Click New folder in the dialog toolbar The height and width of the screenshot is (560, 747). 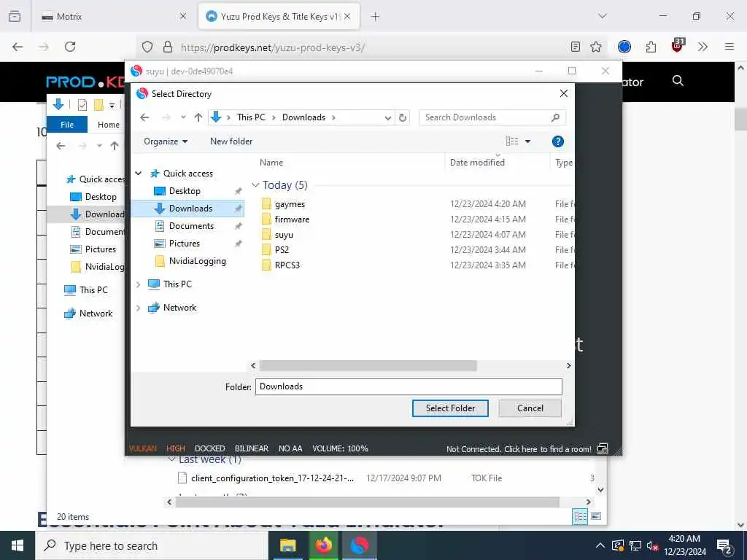[231, 141]
